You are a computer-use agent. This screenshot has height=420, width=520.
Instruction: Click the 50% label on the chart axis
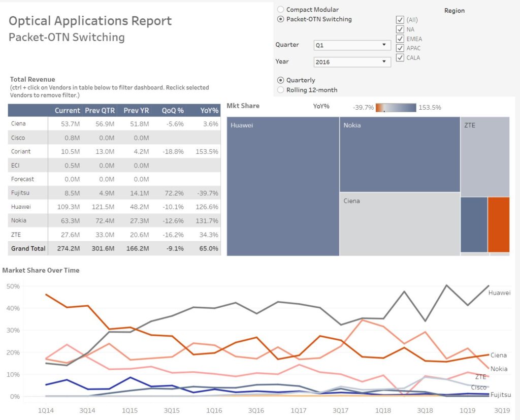tap(13, 286)
